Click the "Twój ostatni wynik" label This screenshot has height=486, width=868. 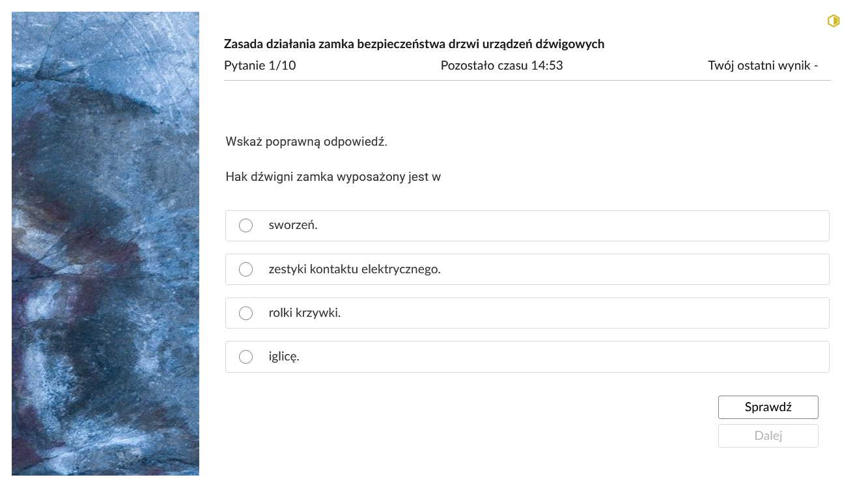(763, 65)
